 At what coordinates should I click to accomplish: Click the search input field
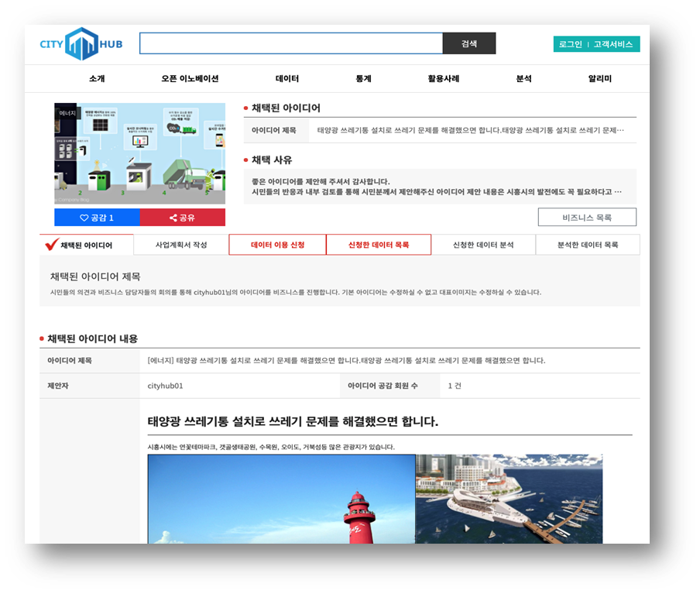click(x=291, y=43)
